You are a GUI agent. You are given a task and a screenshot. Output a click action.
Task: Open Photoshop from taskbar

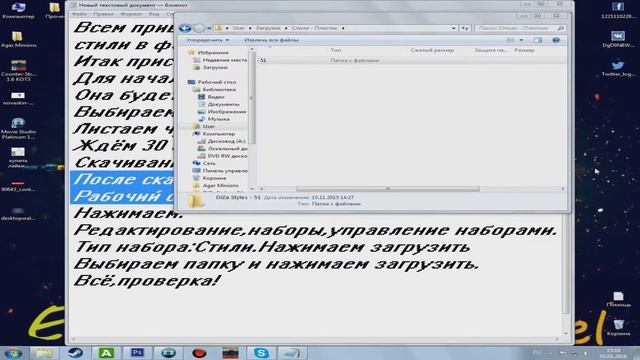137,353
